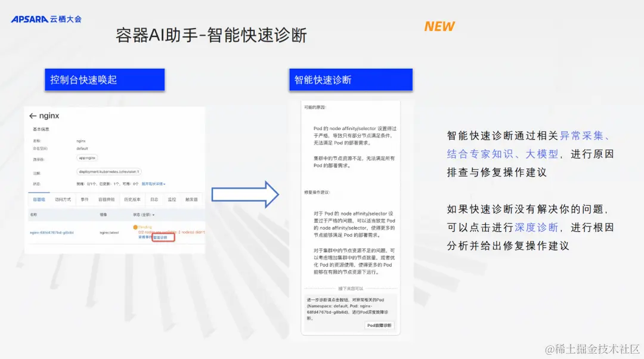Click the orange NEW badge
The image size is (644, 359).
[x=439, y=26]
